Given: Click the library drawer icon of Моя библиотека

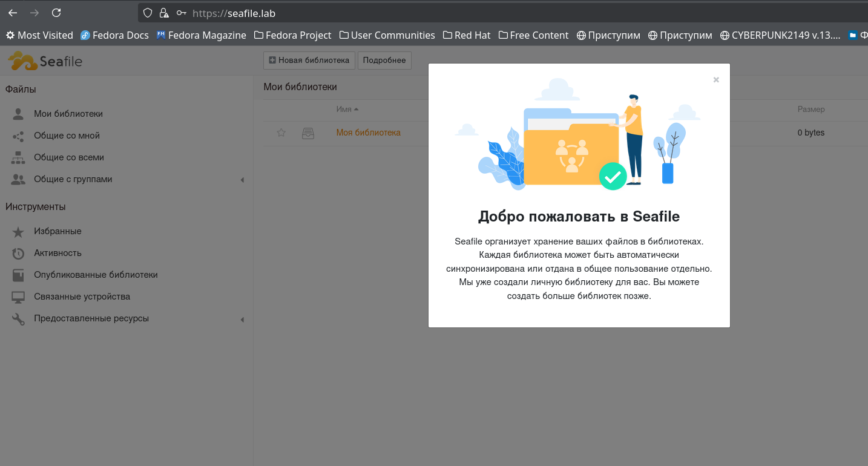Looking at the screenshot, I should pos(308,133).
